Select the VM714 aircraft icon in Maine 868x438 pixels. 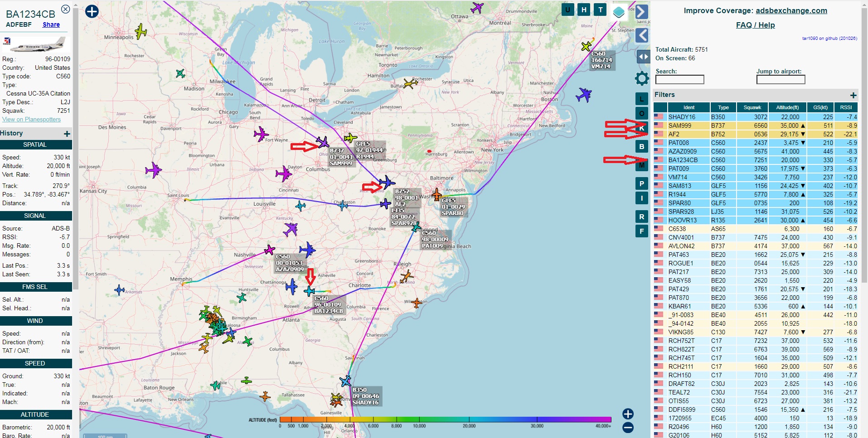point(587,46)
